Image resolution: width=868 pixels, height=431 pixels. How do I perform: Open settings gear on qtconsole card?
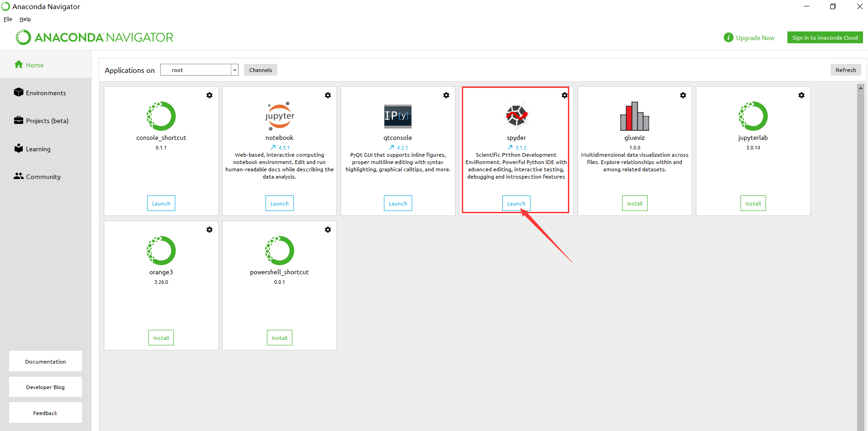(446, 95)
